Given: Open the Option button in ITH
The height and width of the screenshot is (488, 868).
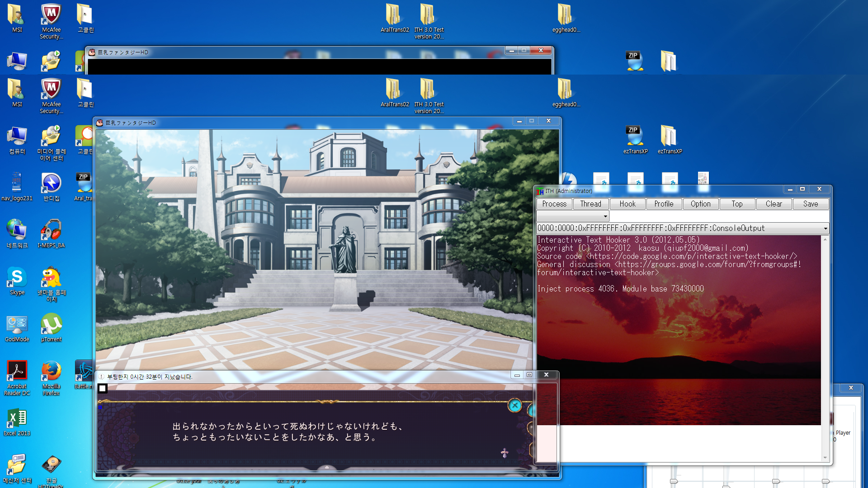Looking at the screenshot, I should 700,204.
